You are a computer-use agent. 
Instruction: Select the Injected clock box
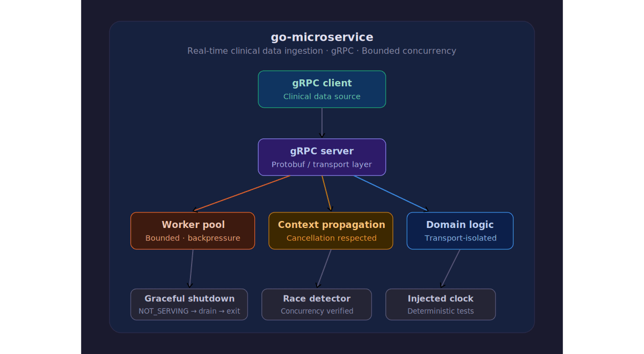[x=441, y=305]
